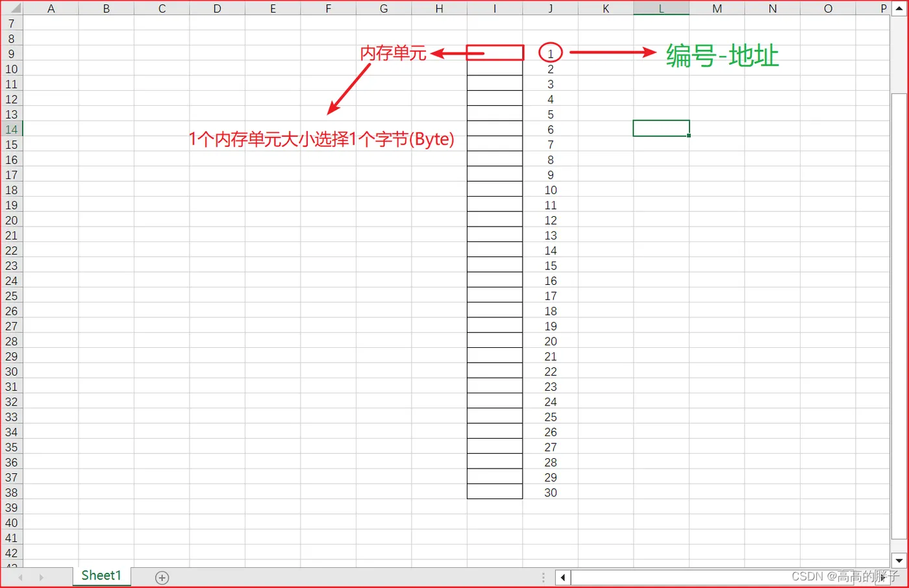
Task: Select row 25 header
Action: (x=12, y=296)
